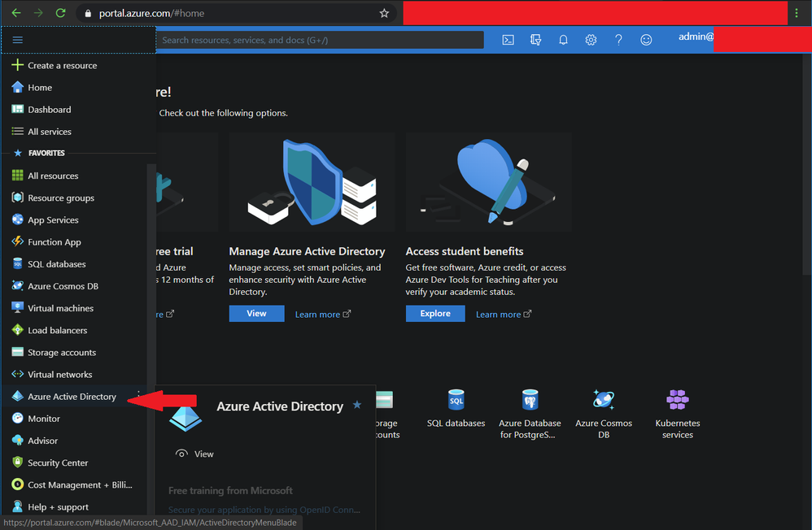
Task: Click the Function App lightning icon
Action: click(18, 241)
